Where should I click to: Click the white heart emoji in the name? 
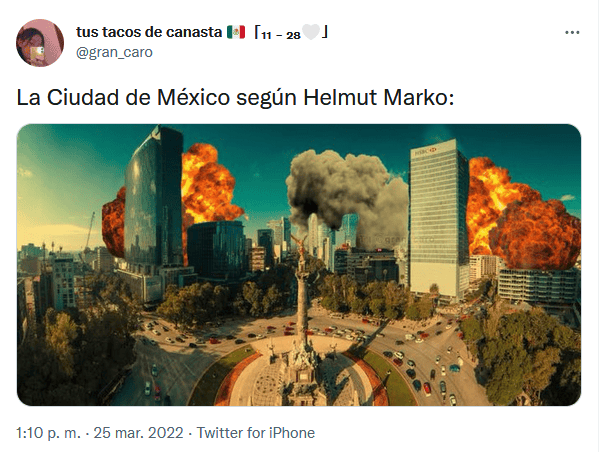point(311,32)
